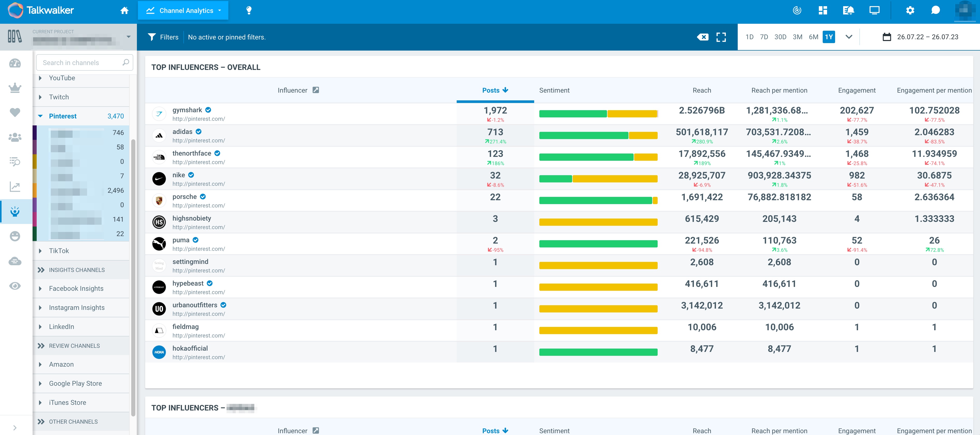Open the gymshark influencer link
Viewport: 980px width, 435px height.
point(187,110)
